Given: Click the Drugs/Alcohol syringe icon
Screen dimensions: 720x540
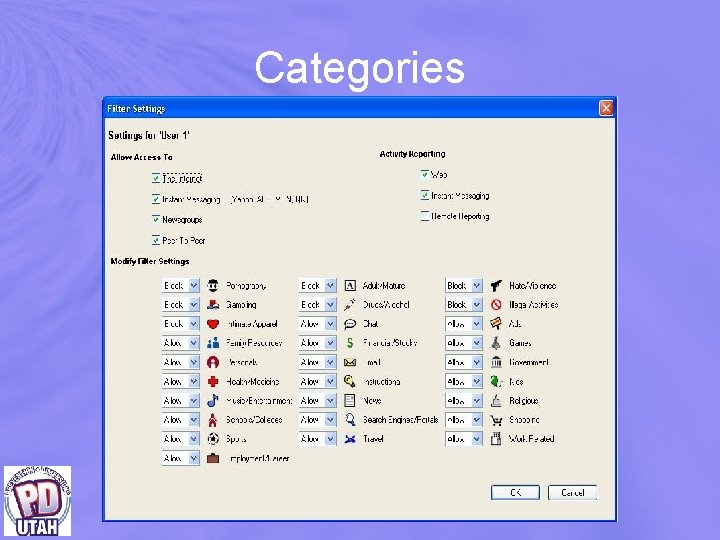Looking at the screenshot, I should pos(350,304).
